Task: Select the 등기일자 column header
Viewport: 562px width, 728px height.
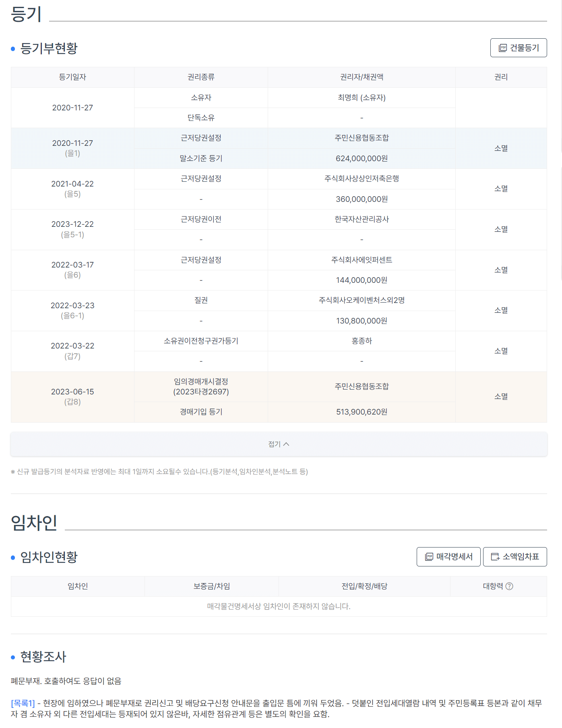Action: 72,77
